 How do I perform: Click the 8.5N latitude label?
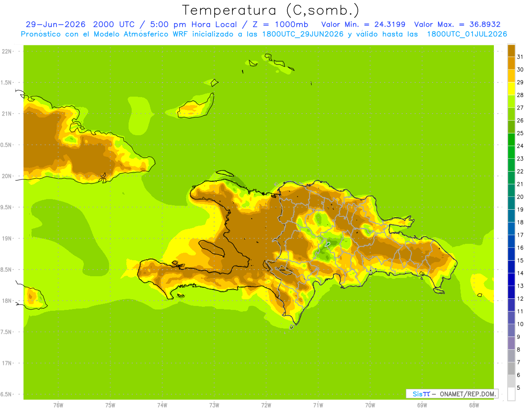coord(7,270)
